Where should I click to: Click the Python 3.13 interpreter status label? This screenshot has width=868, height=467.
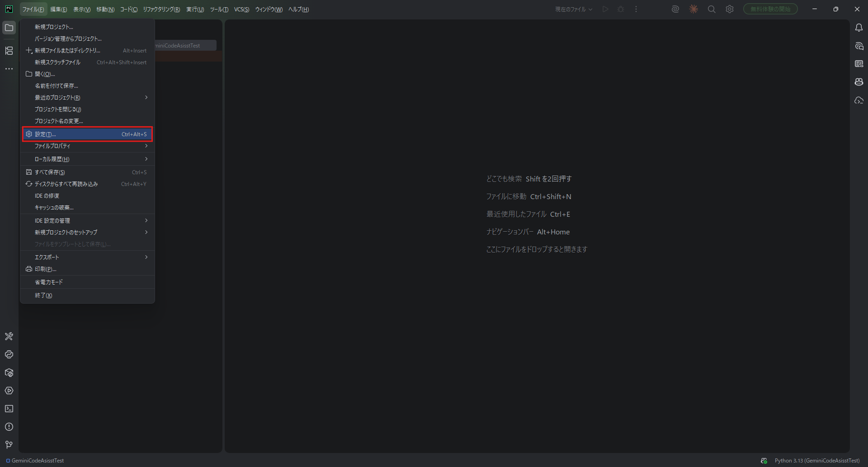(x=817, y=461)
